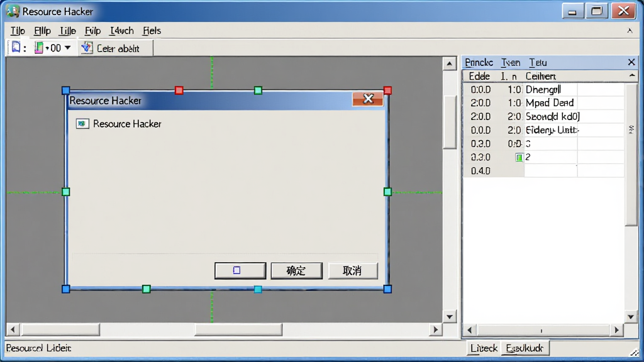Click the small chevron at the menu bar's right end
This screenshot has height=362, width=644.
[x=630, y=31]
